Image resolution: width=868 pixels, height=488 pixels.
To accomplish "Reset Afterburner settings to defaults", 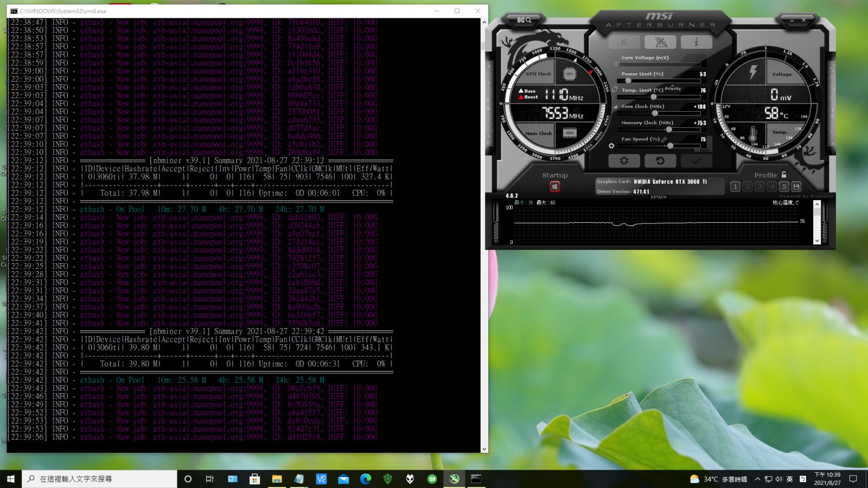I will pos(660,160).
